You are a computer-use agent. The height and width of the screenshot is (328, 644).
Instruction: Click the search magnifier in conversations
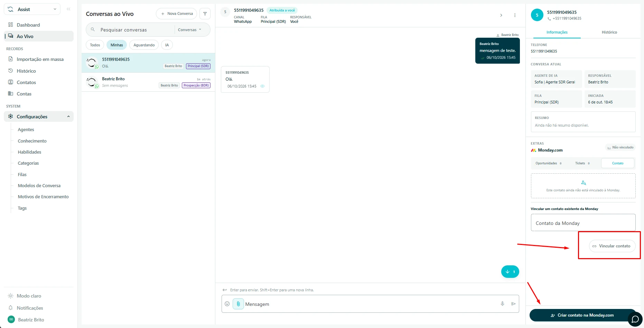93,30
